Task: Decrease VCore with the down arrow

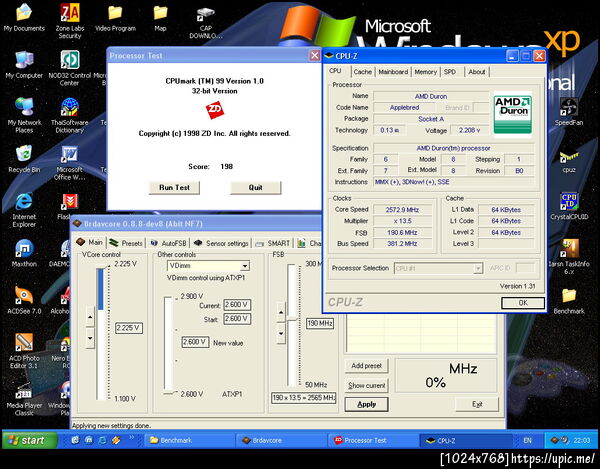Action: click(x=90, y=338)
